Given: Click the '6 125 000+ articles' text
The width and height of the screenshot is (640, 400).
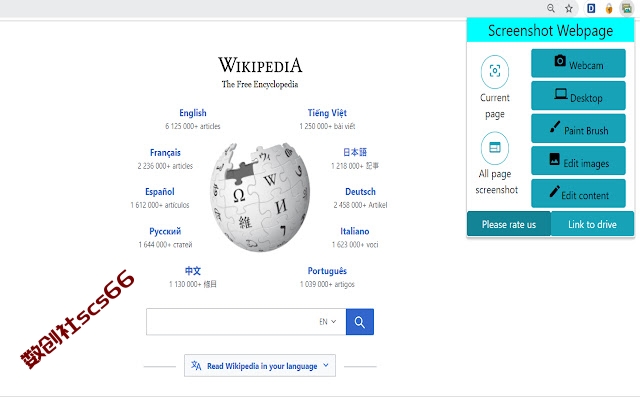Looking at the screenshot, I should click(193, 126).
